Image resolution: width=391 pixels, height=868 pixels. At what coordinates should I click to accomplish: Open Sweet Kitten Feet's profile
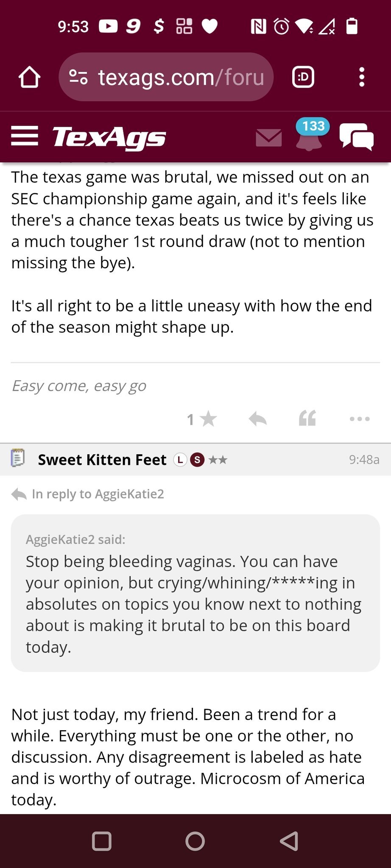point(102,460)
